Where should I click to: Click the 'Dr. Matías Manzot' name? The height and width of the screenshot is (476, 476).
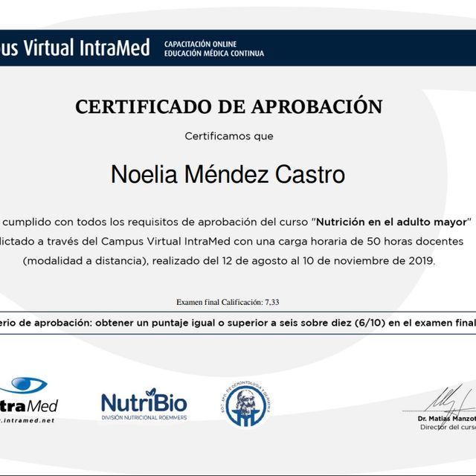click(447, 419)
